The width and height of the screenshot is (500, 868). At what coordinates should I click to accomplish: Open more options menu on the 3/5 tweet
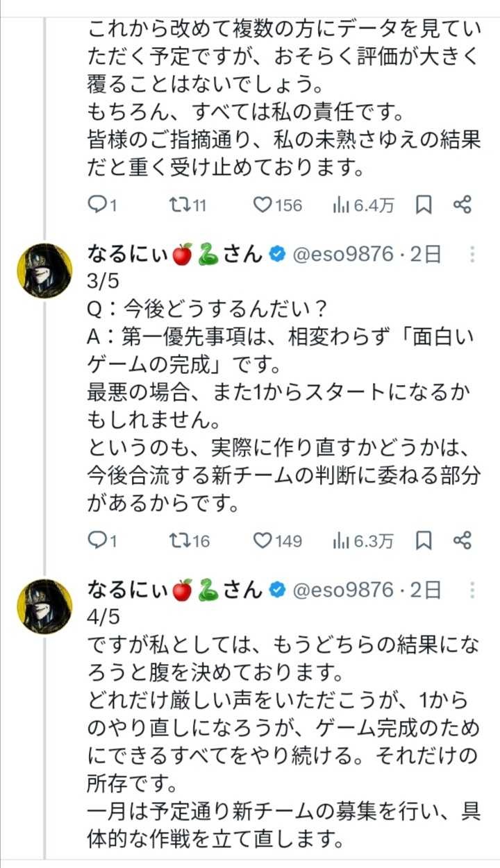click(x=472, y=255)
